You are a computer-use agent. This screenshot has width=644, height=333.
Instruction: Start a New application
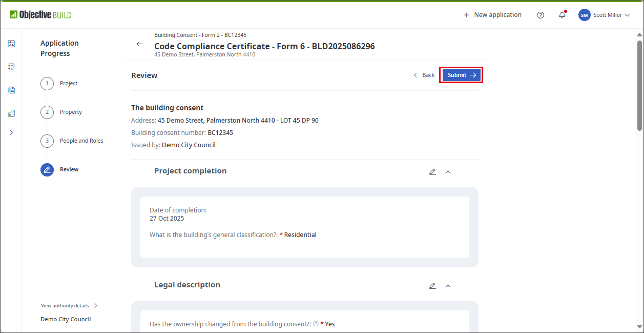click(x=492, y=15)
